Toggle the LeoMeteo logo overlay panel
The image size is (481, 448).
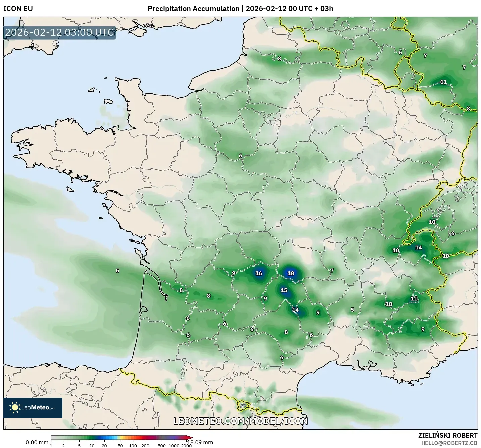33,407
